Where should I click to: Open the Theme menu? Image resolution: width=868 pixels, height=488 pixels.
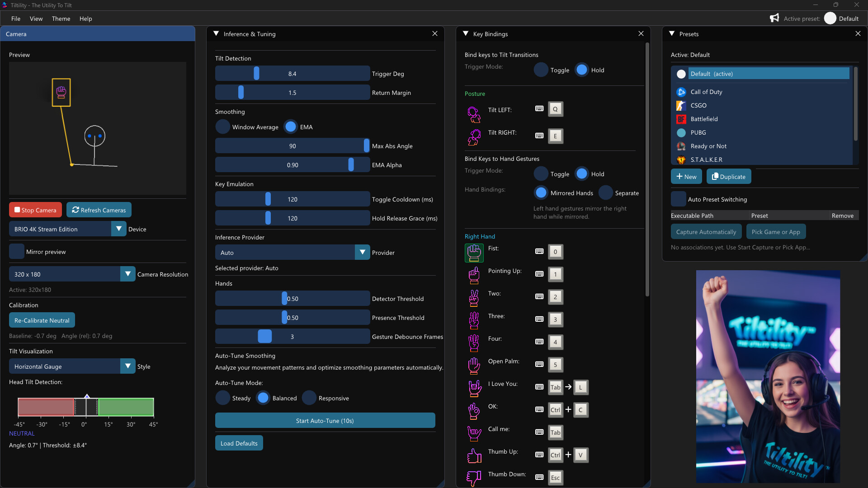tap(61, 19)
